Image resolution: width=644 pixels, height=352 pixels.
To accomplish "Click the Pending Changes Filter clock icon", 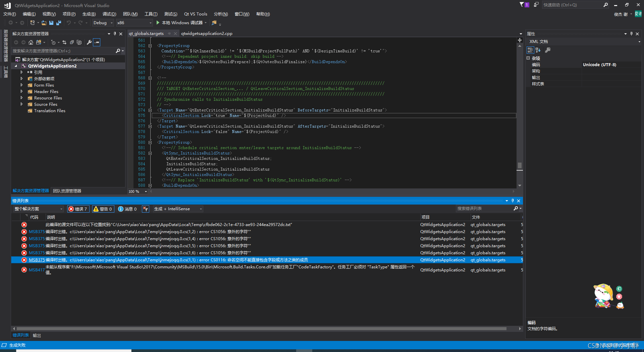I will (53, 42).
